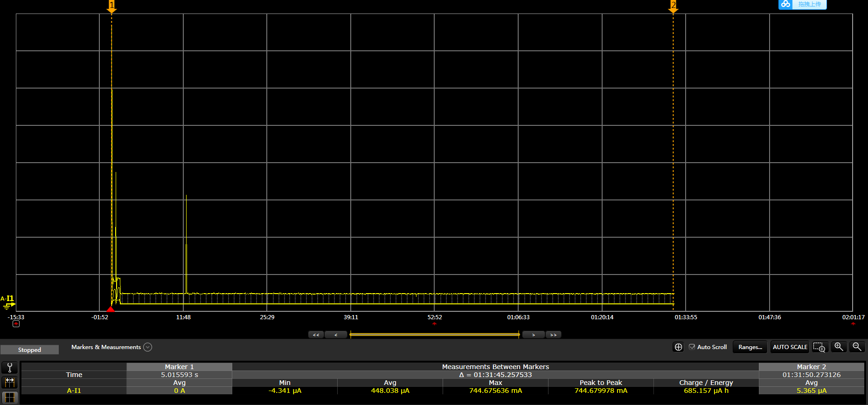This screenshot has height=405, width=868.
Task: Click the 01:33:55 time axis label
Action: click(x=686, y=317)
